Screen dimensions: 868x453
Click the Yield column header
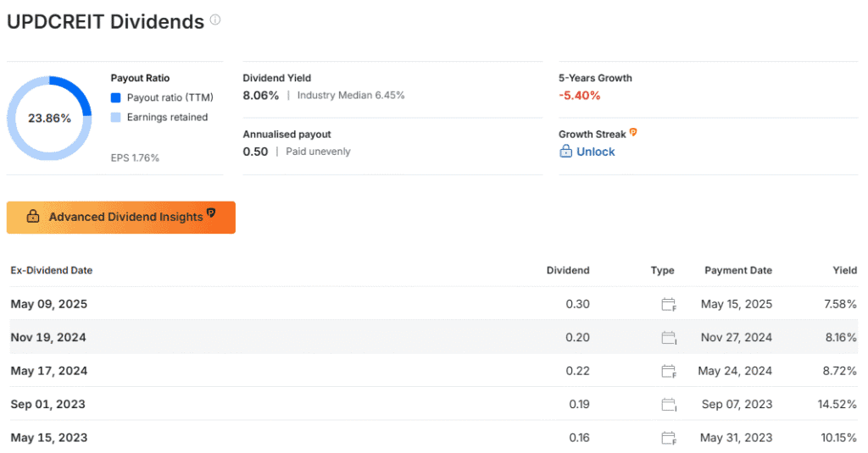845,270
